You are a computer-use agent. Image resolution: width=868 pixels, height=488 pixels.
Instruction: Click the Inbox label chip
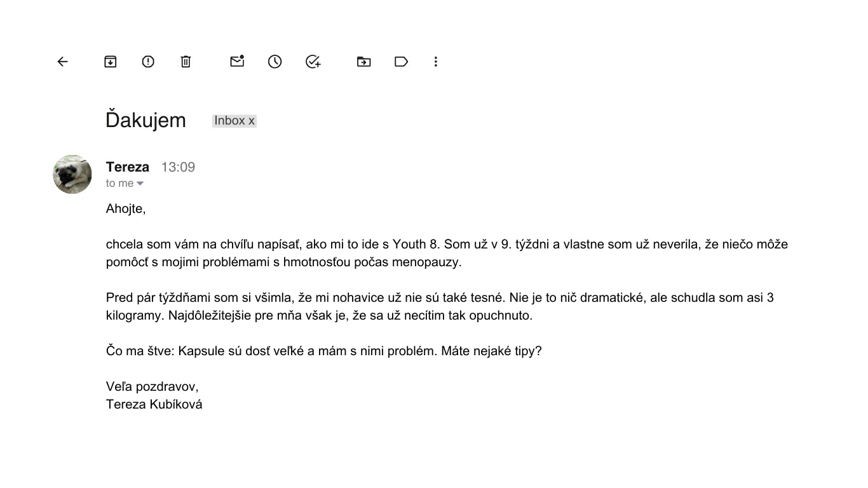click(234, 121)
